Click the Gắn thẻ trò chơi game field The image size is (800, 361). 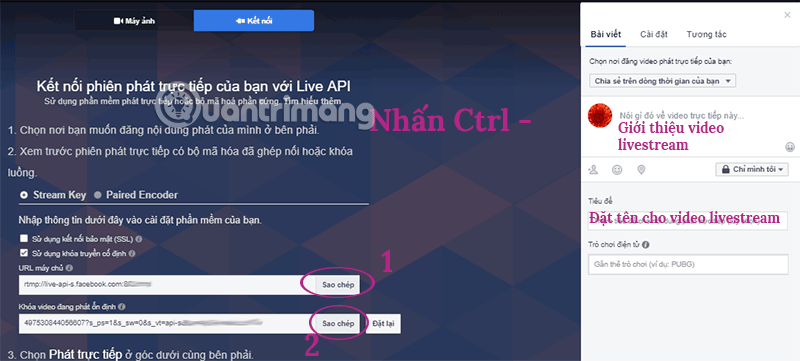(x=688, y=265)
